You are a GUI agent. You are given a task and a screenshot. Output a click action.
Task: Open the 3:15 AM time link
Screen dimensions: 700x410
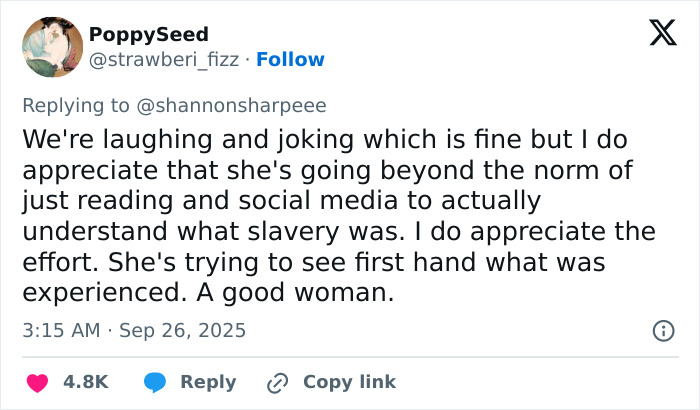pyautogui.click(x=60, y=330)
